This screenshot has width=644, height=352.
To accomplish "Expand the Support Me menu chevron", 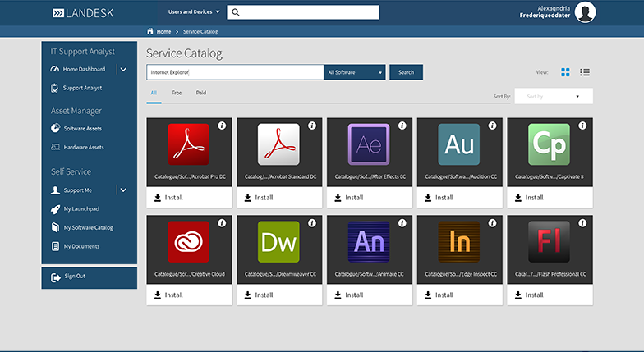I will (x=123, y=190).
